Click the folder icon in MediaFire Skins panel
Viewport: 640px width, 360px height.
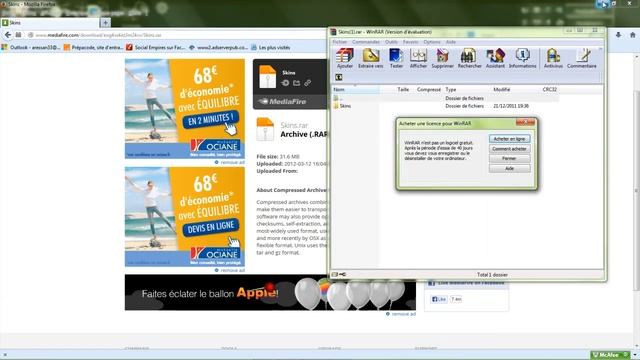point(296,83)
